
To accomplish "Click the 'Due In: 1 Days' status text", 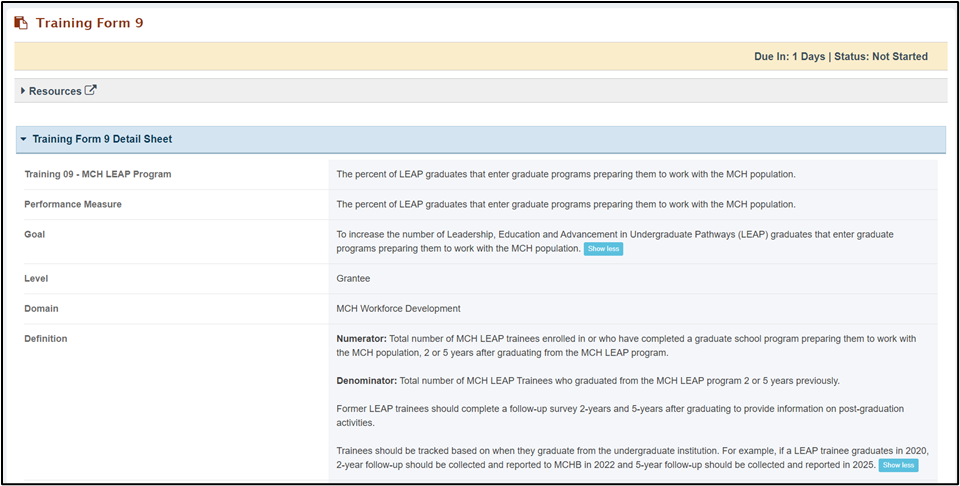I will click(789, 56).
